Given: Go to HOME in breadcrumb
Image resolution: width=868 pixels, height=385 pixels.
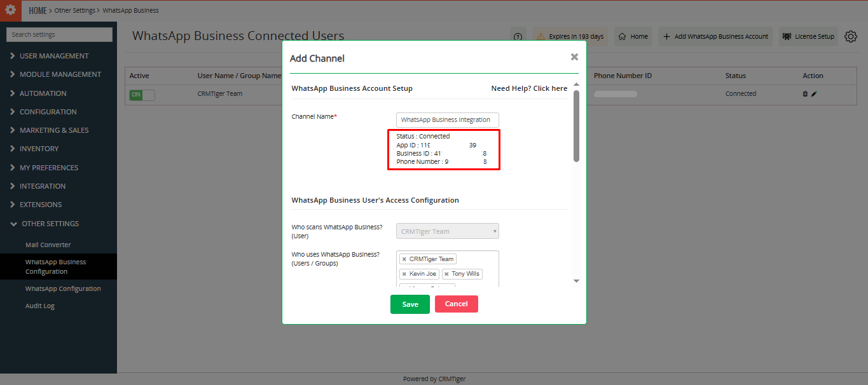Looking at the screenshot, I should 38,10.
